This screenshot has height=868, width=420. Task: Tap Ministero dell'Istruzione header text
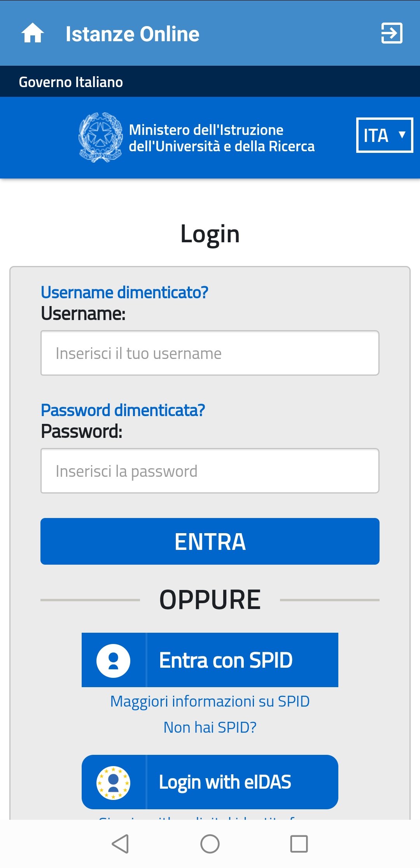222,138
